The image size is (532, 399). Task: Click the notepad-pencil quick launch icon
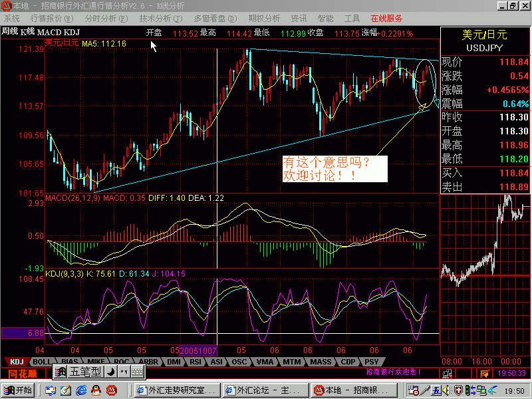[x=65, y=390]
